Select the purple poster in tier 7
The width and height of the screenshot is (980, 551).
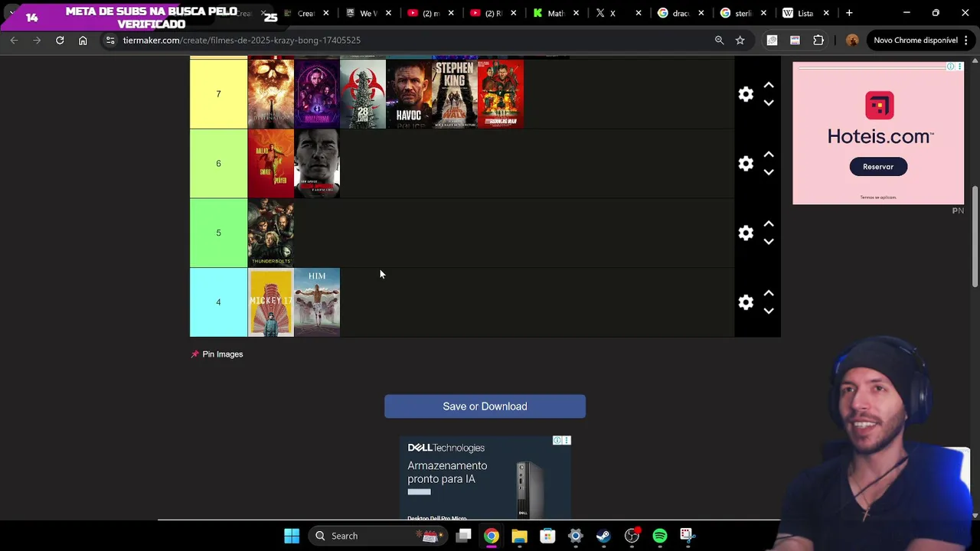(317, 94)
